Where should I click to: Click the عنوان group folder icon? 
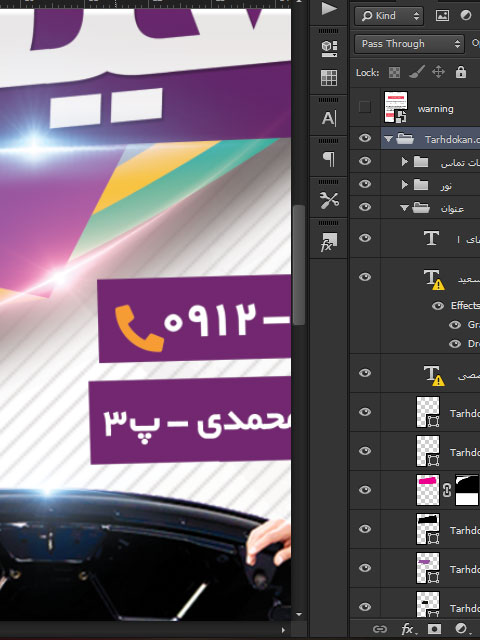(x=421, y=208)
